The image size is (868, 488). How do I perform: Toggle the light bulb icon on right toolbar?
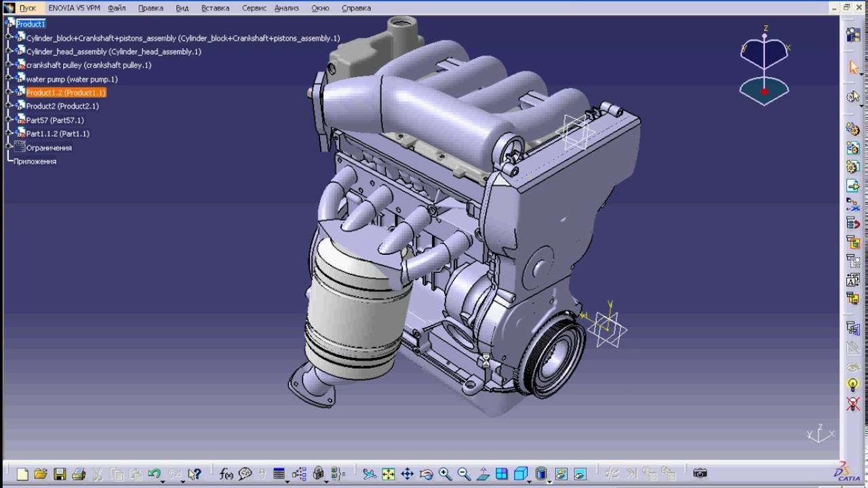852,384
